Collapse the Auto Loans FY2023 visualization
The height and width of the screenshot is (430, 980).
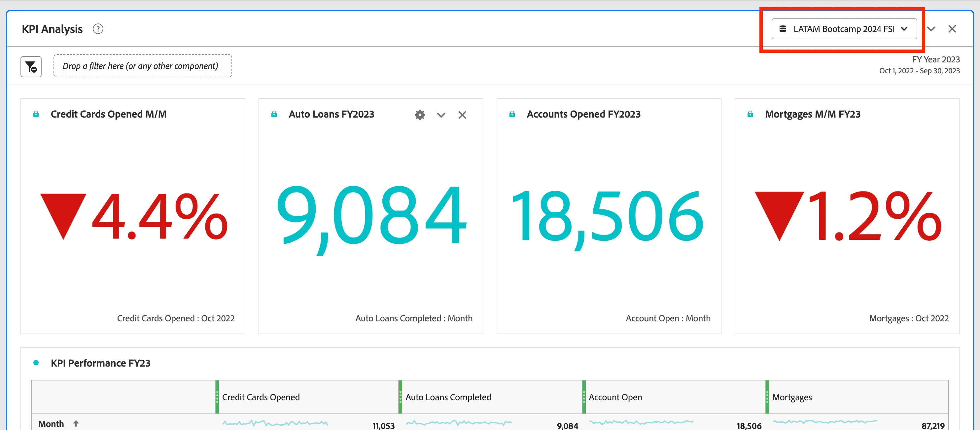tap(441, 115)
